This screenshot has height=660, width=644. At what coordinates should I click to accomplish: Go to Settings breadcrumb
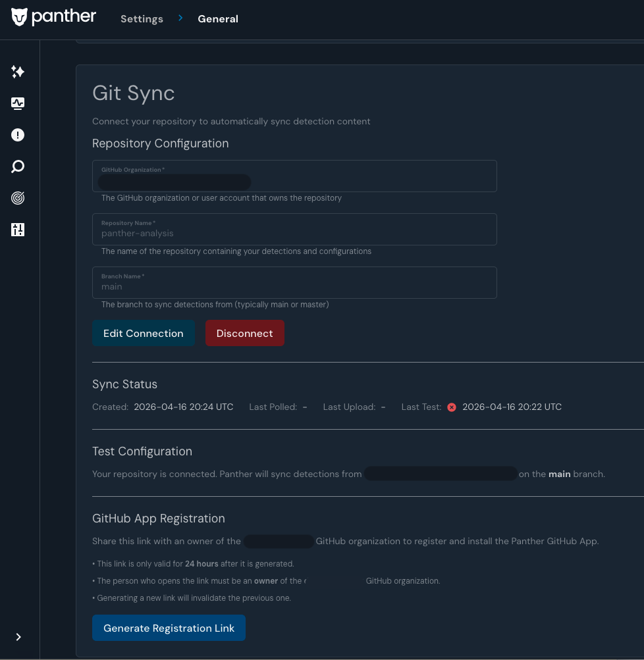click(x=142, y=19)
